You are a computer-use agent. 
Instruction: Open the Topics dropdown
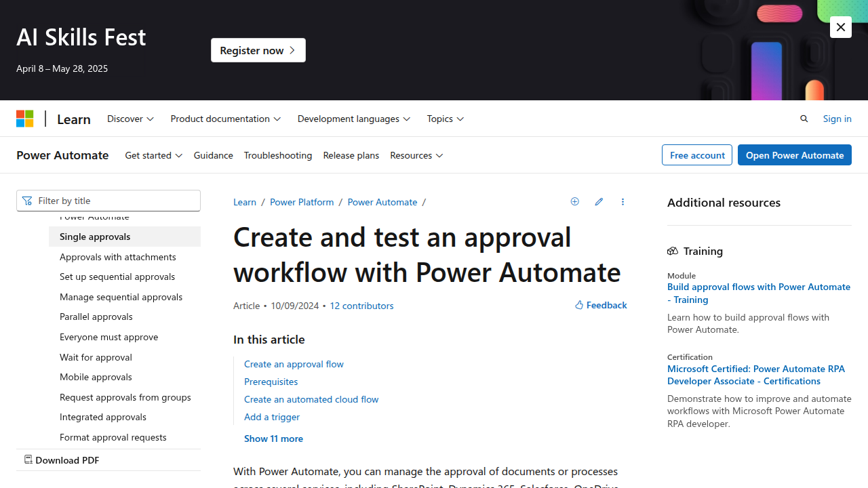point(446,119)
